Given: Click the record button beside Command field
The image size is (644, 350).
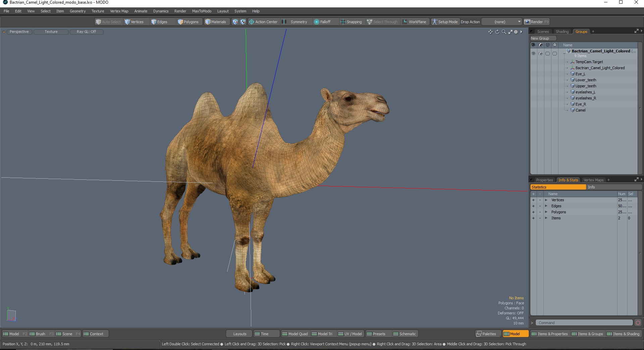Looking at the screenshot, I should (638, 323).
